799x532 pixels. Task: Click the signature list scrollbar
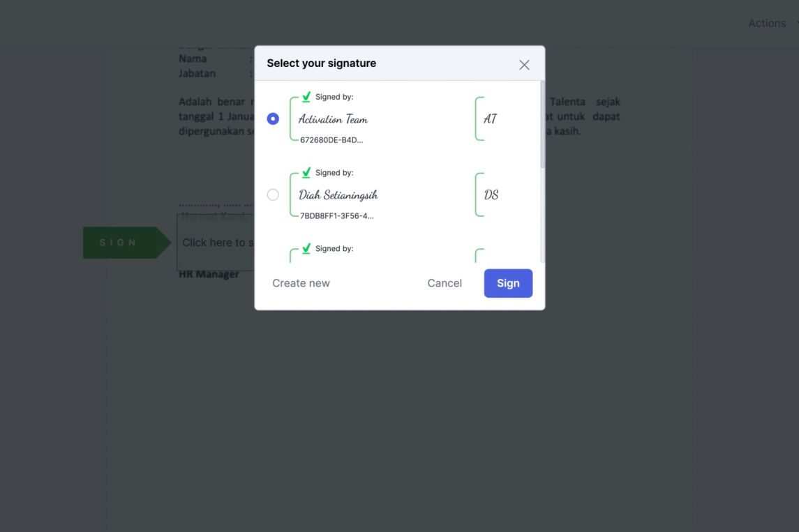(x=542, y=125)
